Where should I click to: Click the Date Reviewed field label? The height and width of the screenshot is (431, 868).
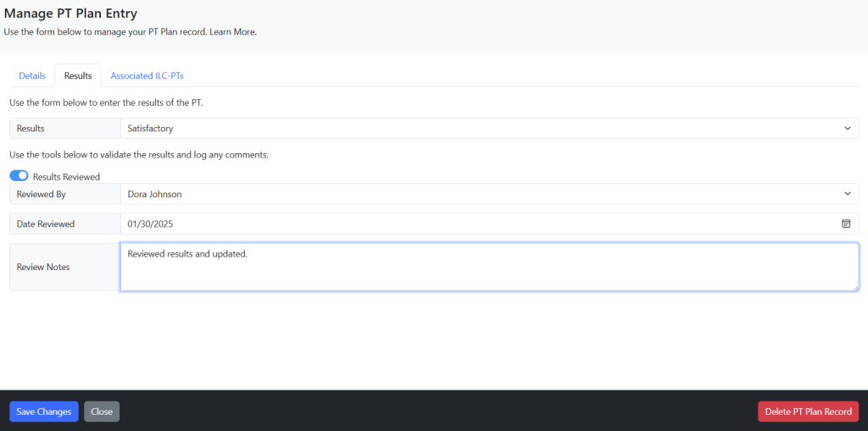tap(46, 224)
